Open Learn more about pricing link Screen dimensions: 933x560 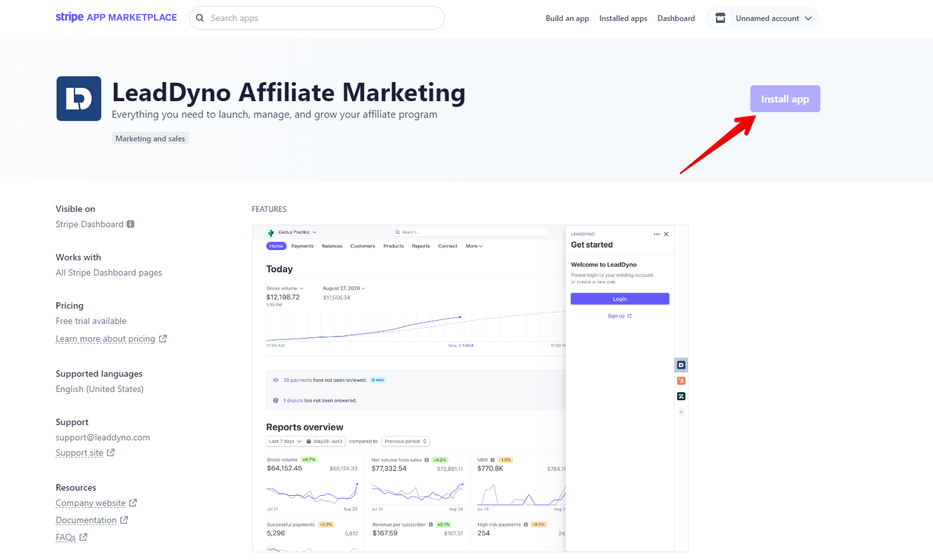pos(106,339)
